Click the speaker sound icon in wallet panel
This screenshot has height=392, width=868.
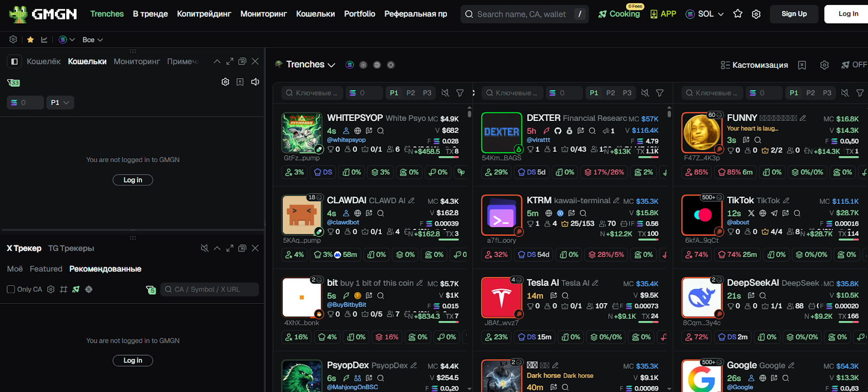255,82
